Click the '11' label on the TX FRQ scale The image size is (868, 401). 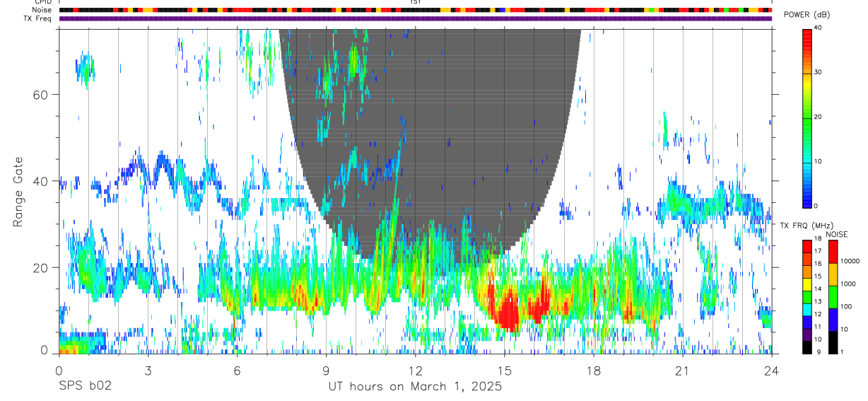(x=818, y=327)
